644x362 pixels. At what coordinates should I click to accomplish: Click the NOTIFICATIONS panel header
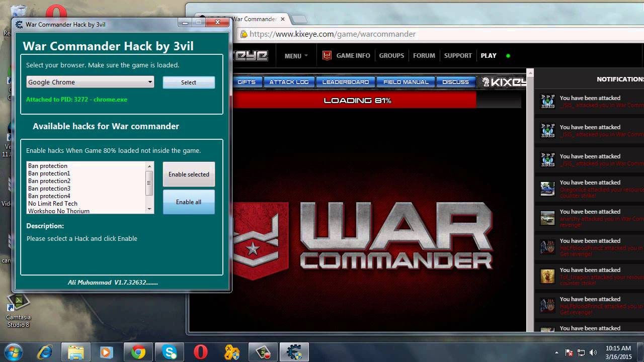(620, 79)
